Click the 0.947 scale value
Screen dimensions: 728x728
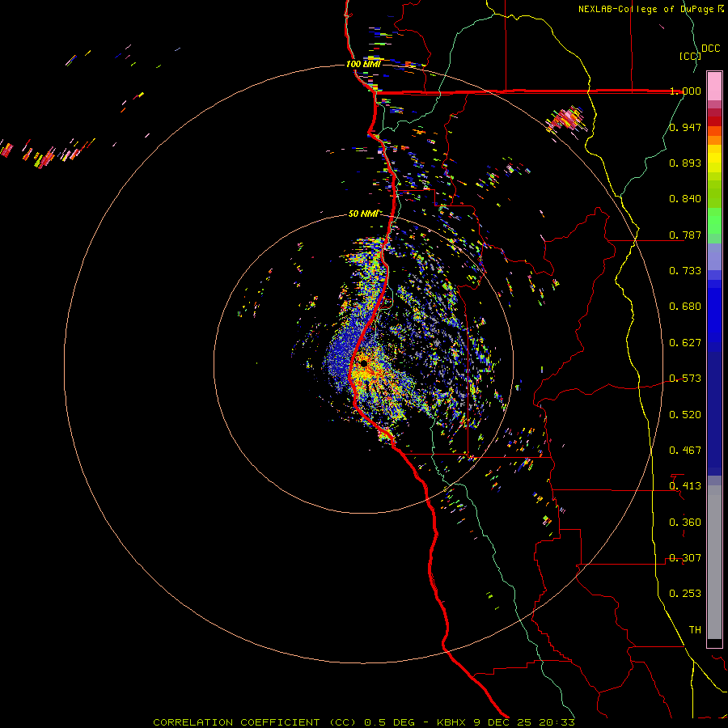click(685, 127)
